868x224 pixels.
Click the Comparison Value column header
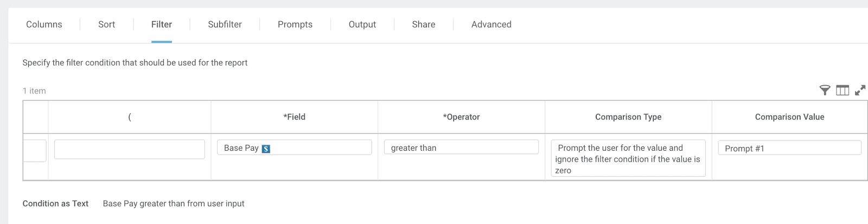click(789, 117)
